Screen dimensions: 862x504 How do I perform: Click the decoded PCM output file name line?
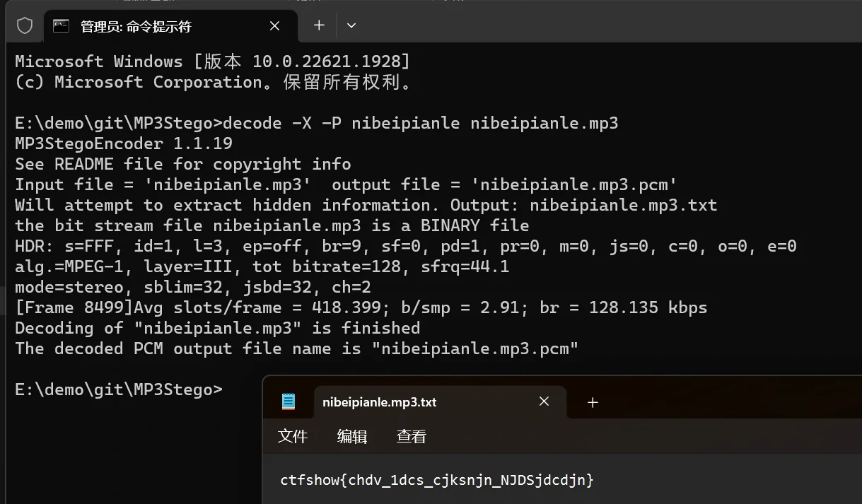point(297,348)
